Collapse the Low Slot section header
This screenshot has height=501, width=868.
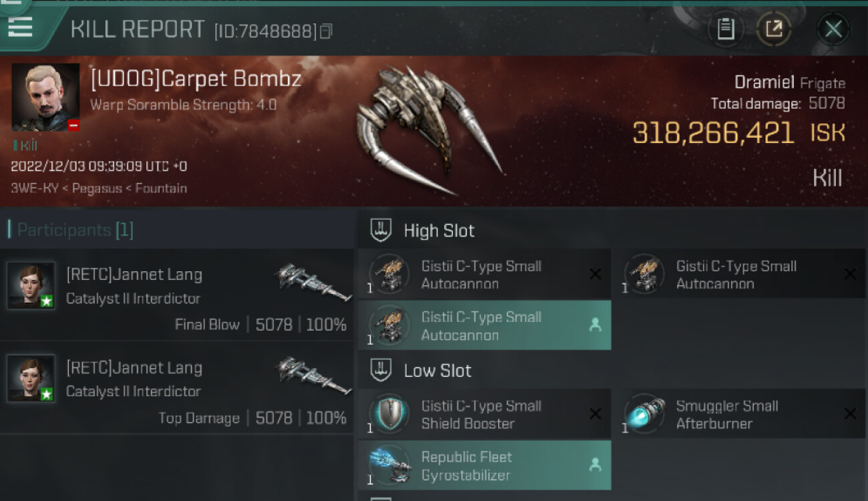[x=421, y=371]
